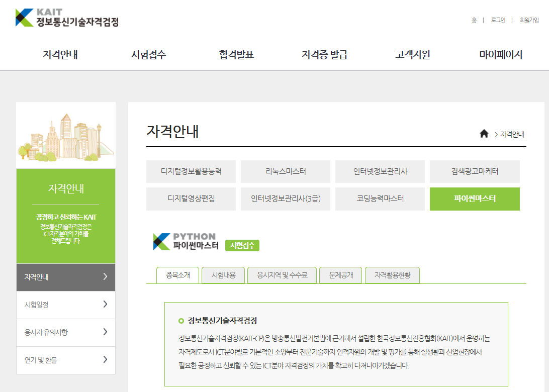Click the green 시험접수 badge button

tap(242, 246)
